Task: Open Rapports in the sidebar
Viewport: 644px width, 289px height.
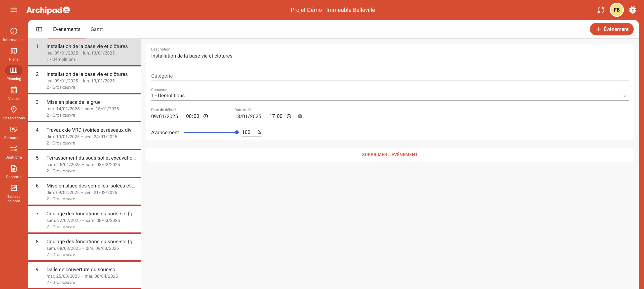Action: click(14, 172)
